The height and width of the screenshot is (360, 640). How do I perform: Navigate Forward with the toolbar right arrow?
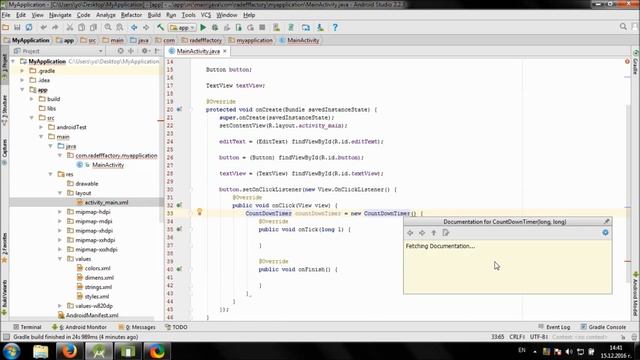point(146,27)
